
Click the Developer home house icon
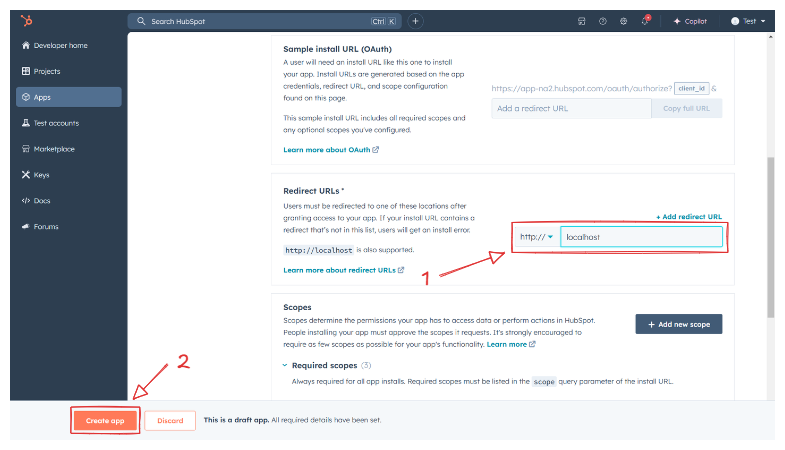(26, 45)
